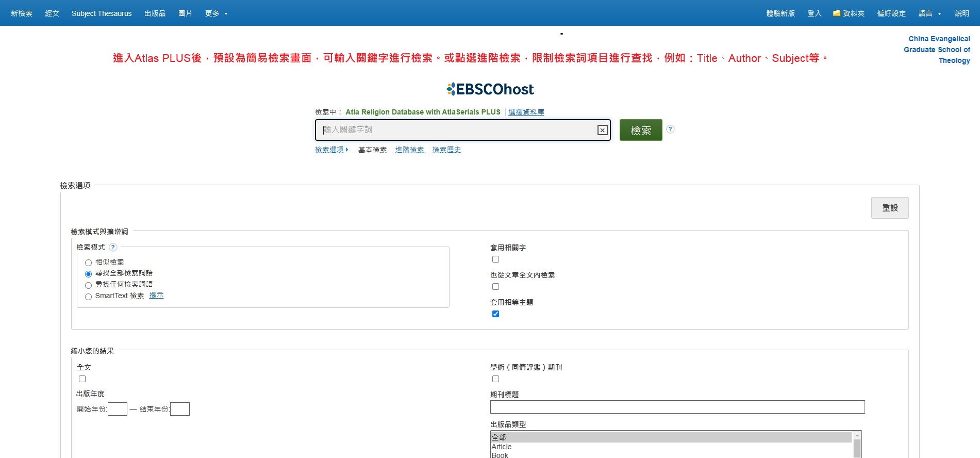
Task: Open 經文 menu item
Action: coord(52,13)
